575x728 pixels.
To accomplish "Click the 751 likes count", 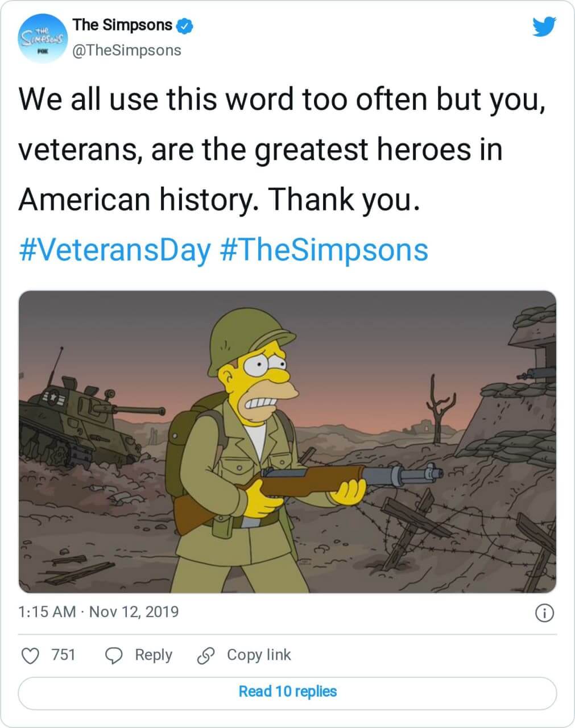I will (63, 655).
